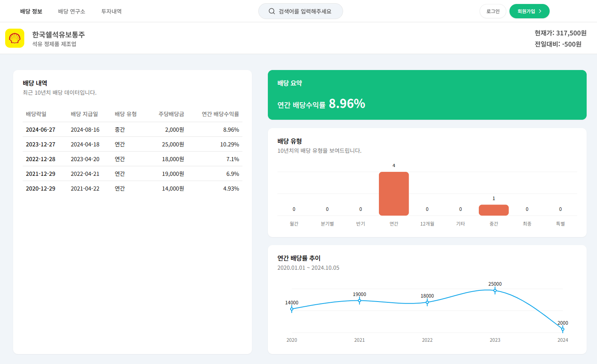
Task: Click the 석유 정제품 제조업 industry label
Action: (54, 44)
